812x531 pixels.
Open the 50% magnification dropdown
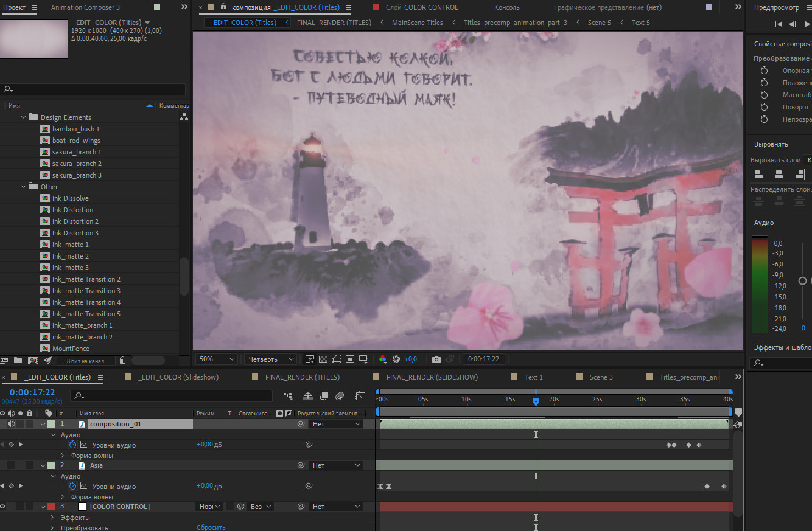(216, 359)
